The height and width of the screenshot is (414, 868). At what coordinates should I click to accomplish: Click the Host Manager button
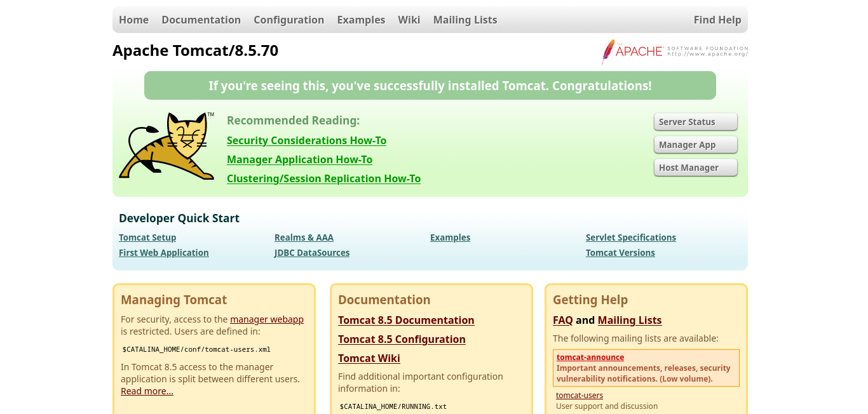point(696,168)
